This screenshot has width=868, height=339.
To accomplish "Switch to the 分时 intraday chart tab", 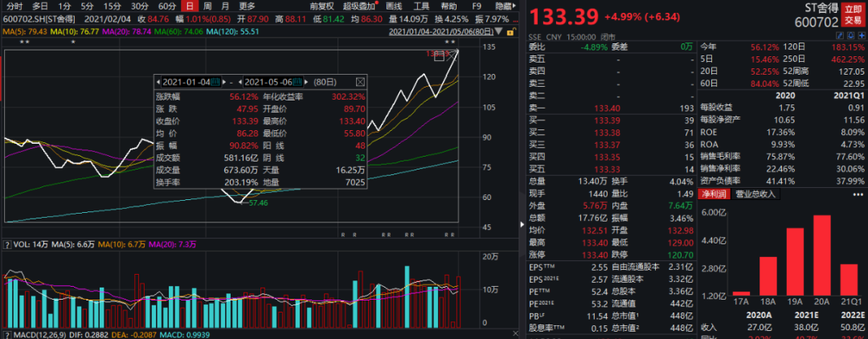I will pos(15,6).
